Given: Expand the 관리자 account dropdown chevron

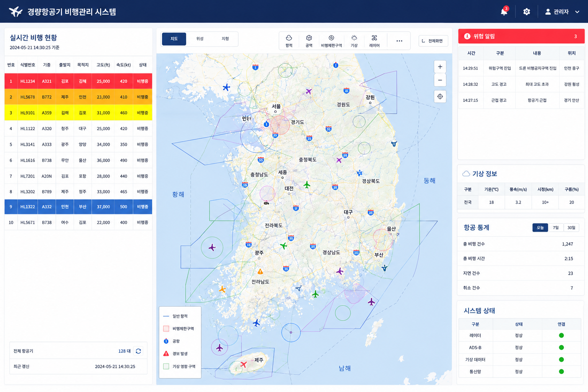Looking at the screenshot, I should coord(577,12).
